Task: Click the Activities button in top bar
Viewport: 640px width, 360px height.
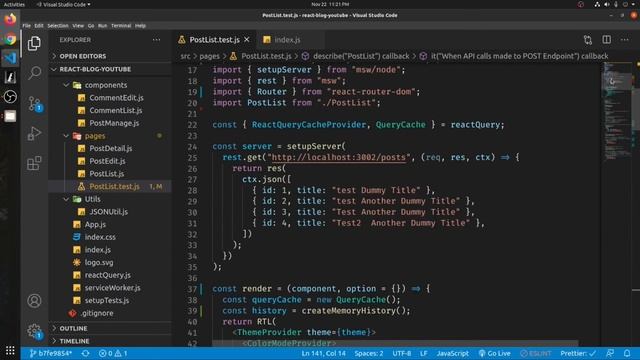Action: (x=14, y=4)
